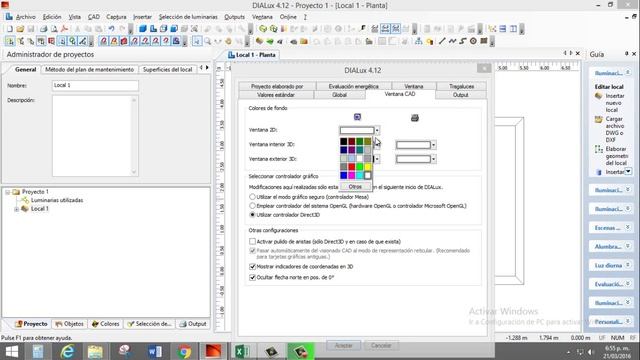Viewport: 640px width, 360px height.
Task: Toggle Ocultar flecha norte checkbox
Action: point(252,277)
